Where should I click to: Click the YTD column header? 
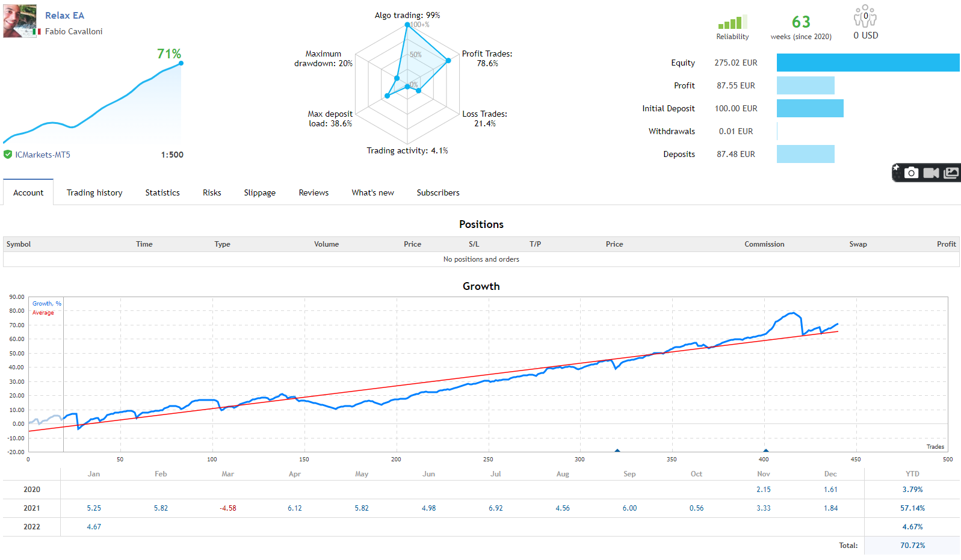point(913,474)
